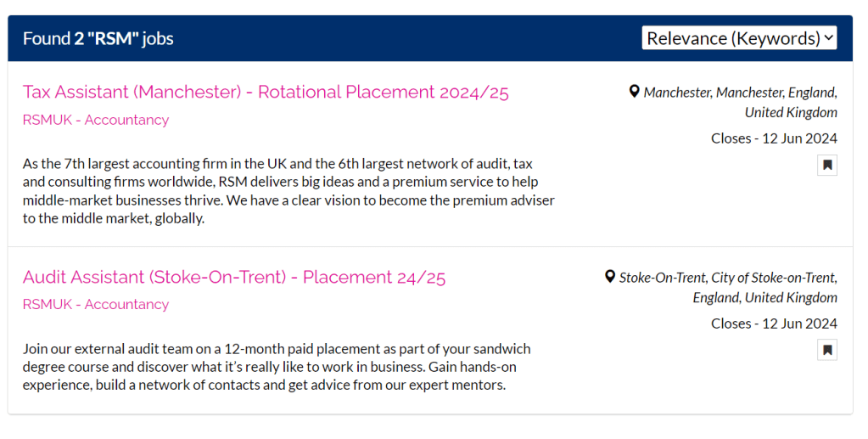The width and height of the screenshot is (868, 439).
Task: Click the Tax Assistant closing date
Action: click(774, 138)
